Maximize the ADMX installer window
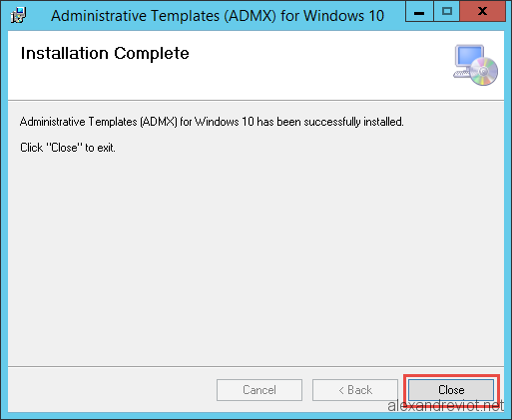This screenshot has width=512, height=420. point(447,12)
